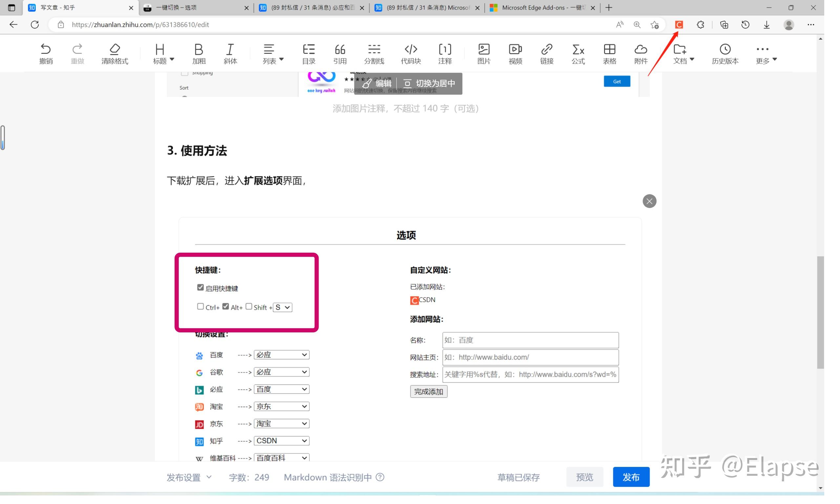Insert a video (视频)
Image resolution: width=840 pixels, height=504 pixels.
[515, 54]
